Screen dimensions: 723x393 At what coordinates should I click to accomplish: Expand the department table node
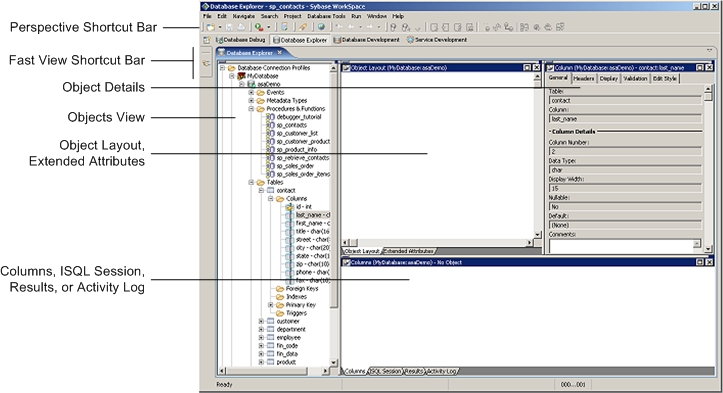[x=261, y=329]
